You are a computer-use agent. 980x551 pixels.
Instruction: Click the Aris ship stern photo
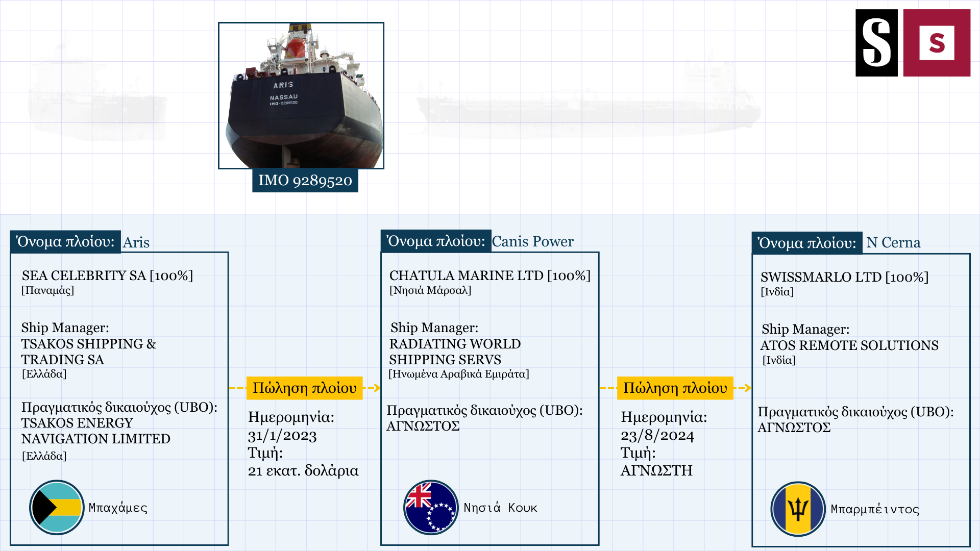pyautogui.click(x=301, y=95)
